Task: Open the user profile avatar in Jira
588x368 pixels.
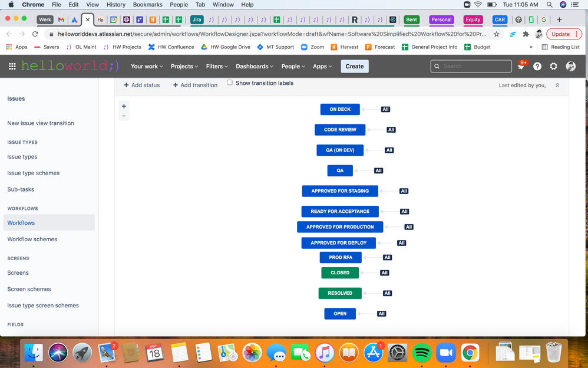Action: click(571, 66)
